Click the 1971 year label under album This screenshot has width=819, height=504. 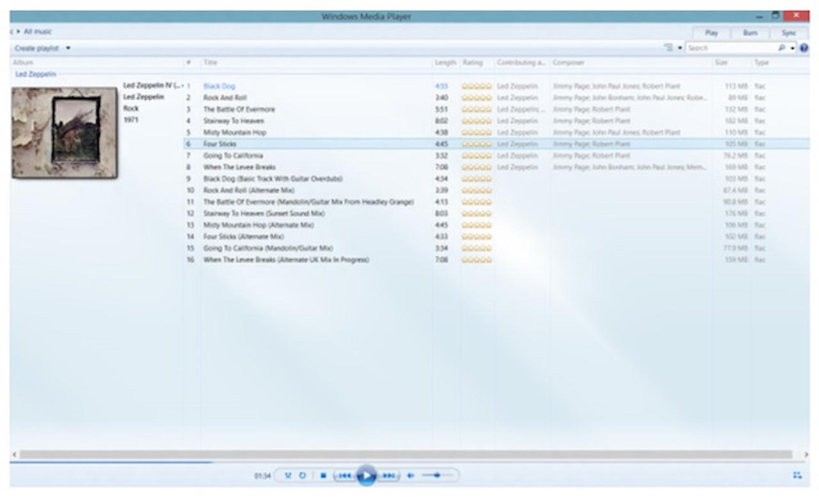(x=130, y=120)
